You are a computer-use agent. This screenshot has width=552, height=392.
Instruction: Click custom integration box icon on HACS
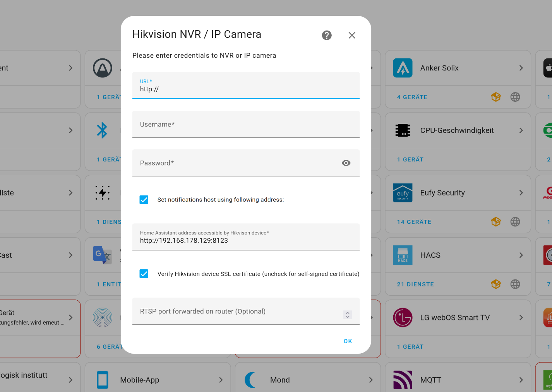click(496, 284)
